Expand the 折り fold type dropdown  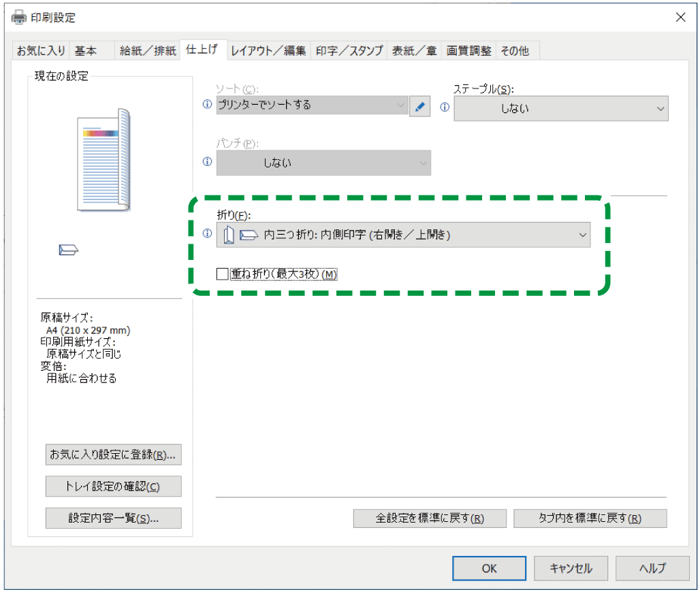(x=403, y=235)
